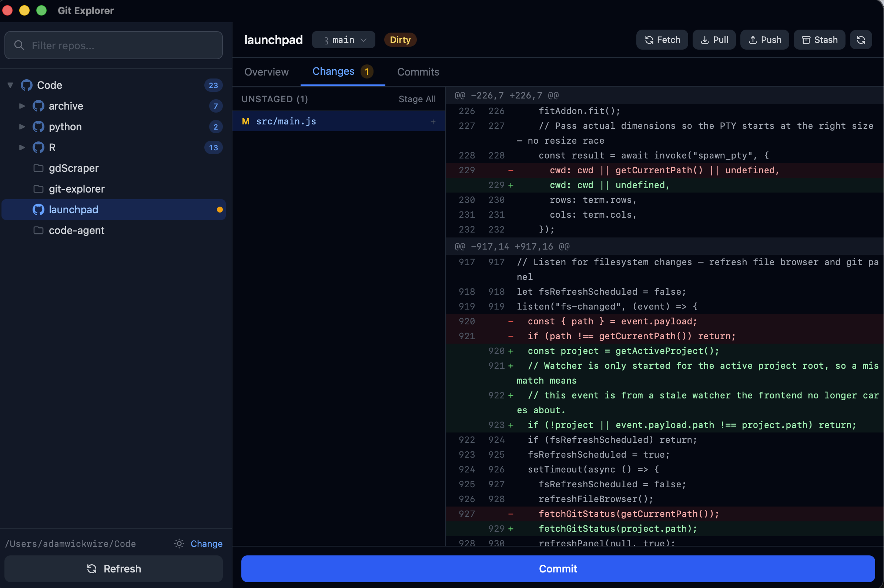Screen dimensions: 884x588
Task: Click the sun theme icon near Change
Action: click(179, 543)
